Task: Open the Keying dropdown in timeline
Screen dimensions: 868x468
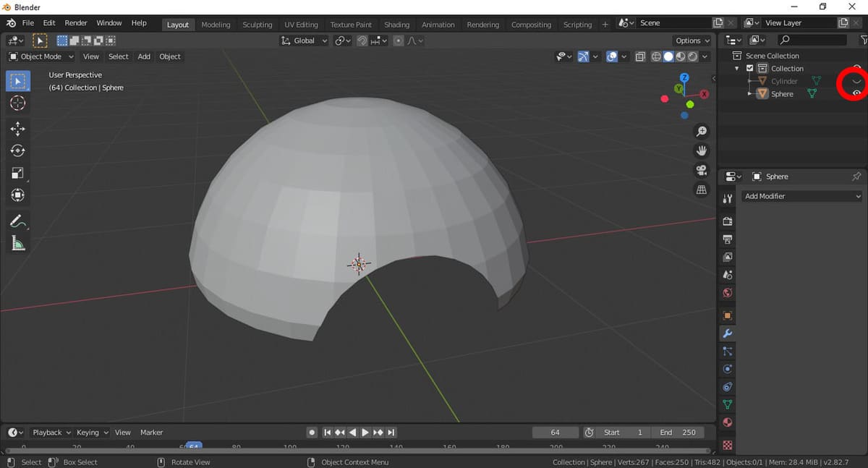Action: tap(92, 433)
